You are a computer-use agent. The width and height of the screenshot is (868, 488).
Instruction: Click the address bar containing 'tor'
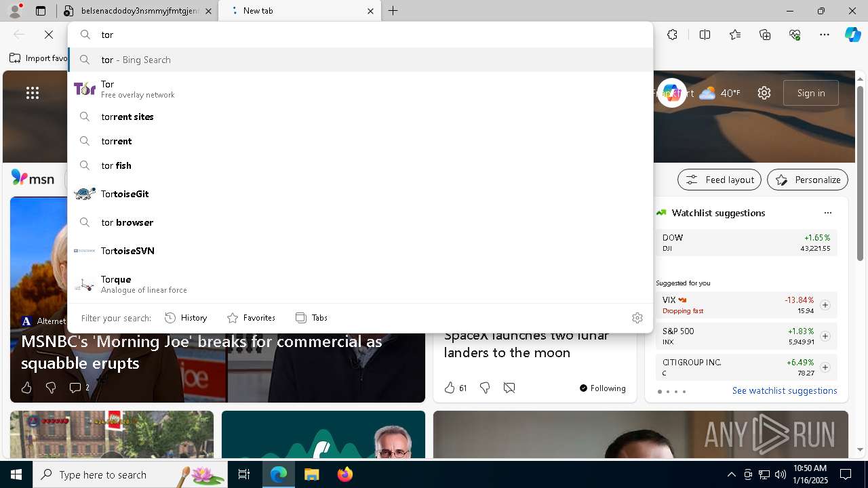pos(360,35)
